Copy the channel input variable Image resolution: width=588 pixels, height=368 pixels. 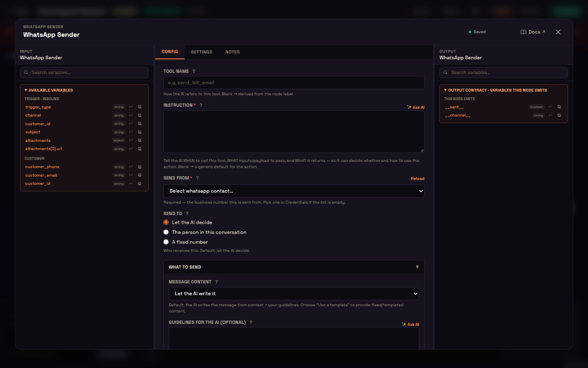(x=140, y=115)
